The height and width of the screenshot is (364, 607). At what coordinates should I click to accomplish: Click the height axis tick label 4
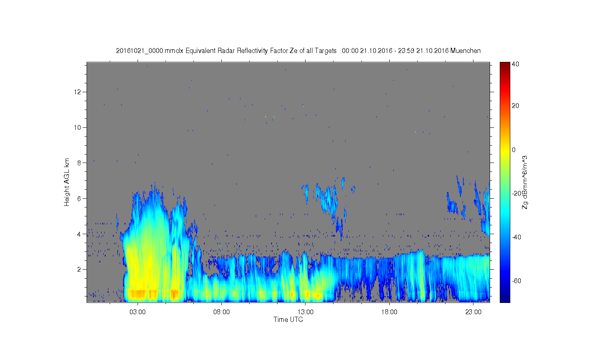(x=80, y=234)
